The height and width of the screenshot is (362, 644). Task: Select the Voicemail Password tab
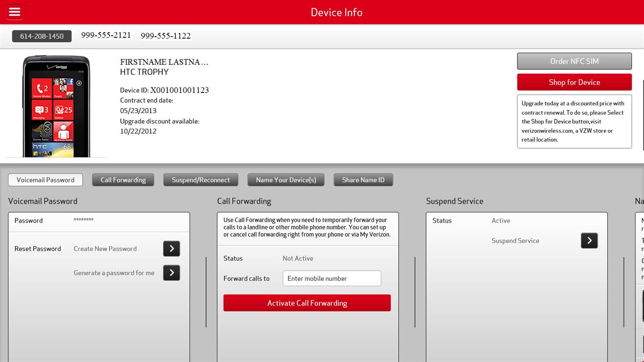46,180
